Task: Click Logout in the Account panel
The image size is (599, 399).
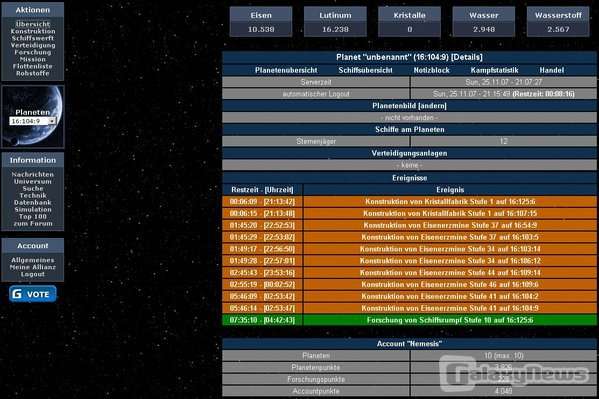Action: tap(33, 274)
